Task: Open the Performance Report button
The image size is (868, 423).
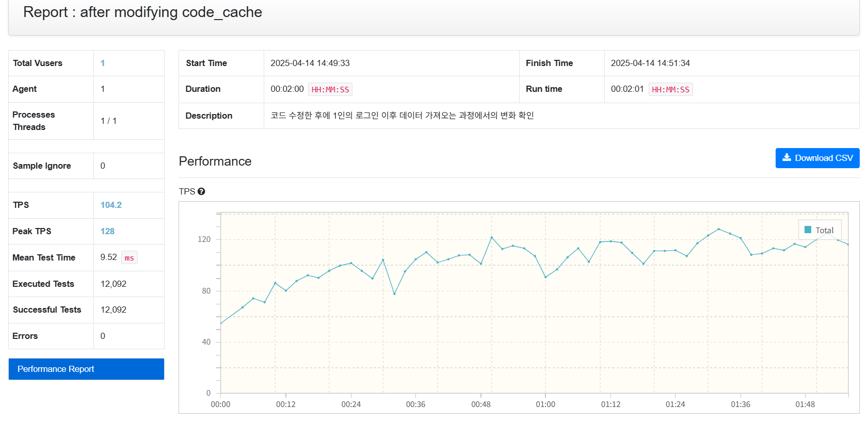Action: (x=86, y=369)
